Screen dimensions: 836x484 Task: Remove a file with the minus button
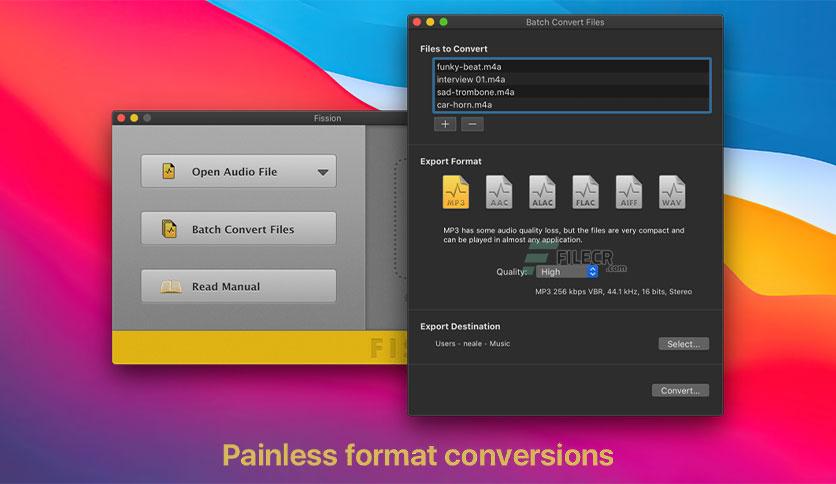click(x=472, y=124)
